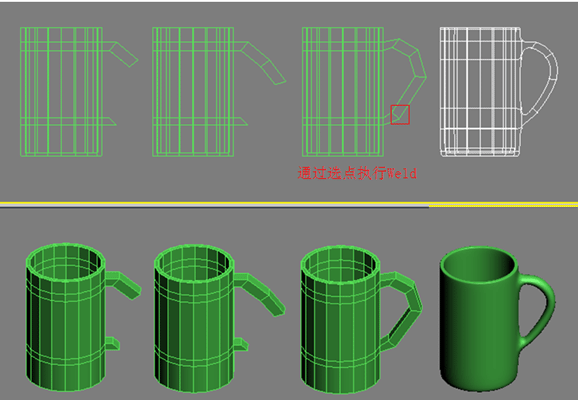Click the lower handle stub of first shaded mug
The image size is (578, 400).
click(113, 343)
